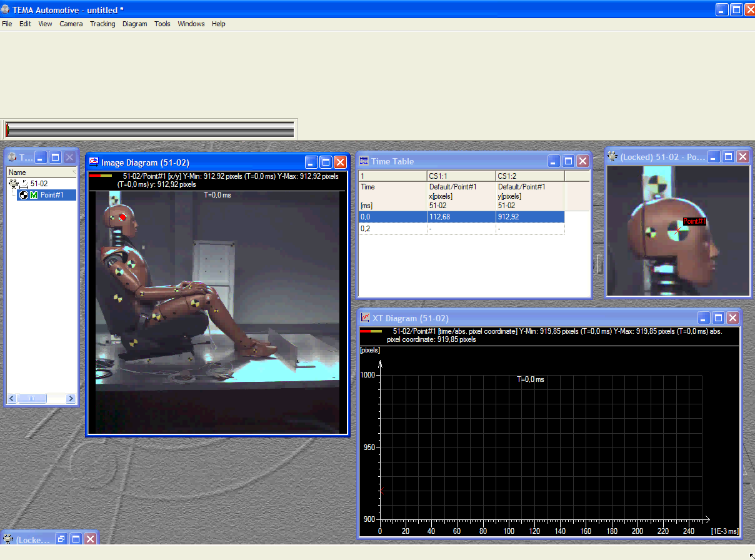Click the green M icon beside Point#1
Image resolution: width=755 pixels, height=560 pixels.
pos(34,195)
